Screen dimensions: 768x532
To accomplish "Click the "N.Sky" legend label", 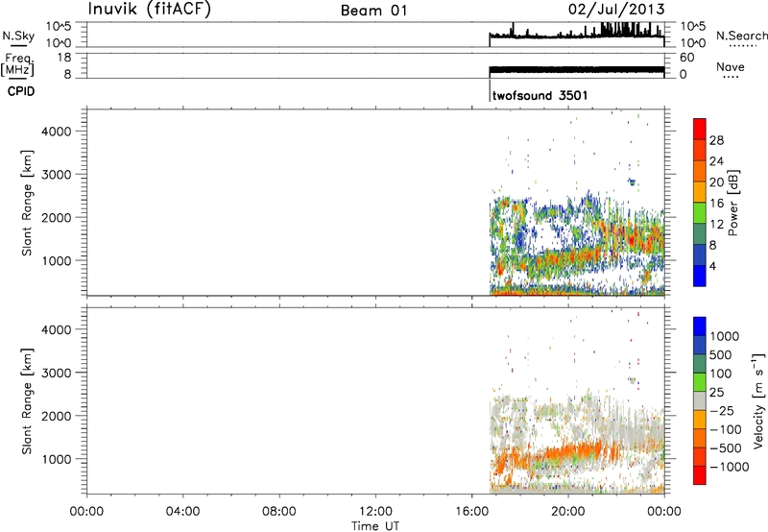I will tap(18, 36).
